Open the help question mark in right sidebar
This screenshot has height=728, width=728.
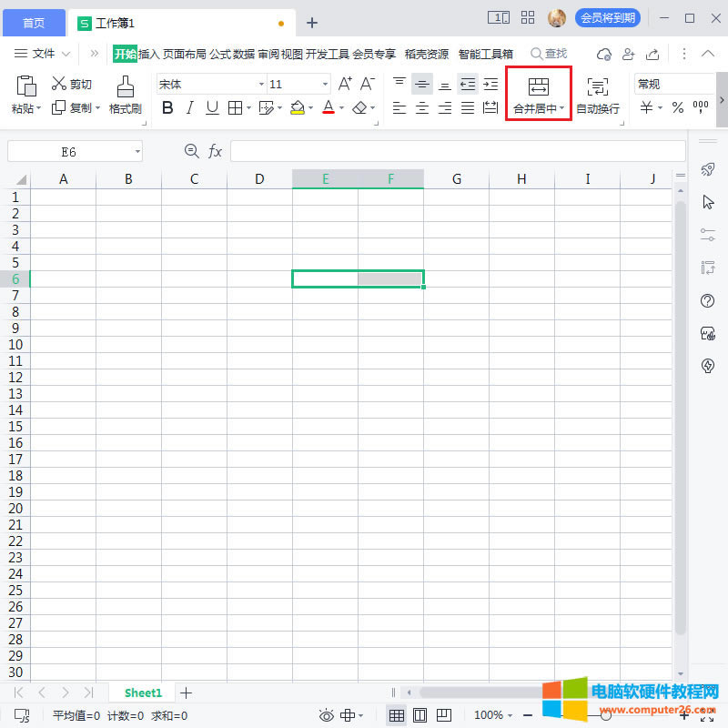point(708,301)
